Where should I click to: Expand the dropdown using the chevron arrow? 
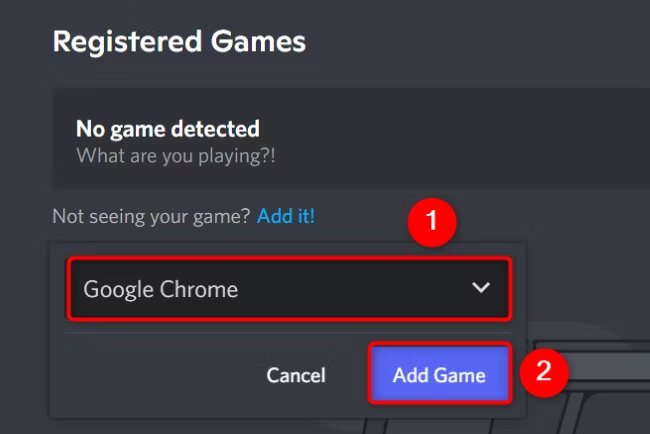click(x=481, y=288)
